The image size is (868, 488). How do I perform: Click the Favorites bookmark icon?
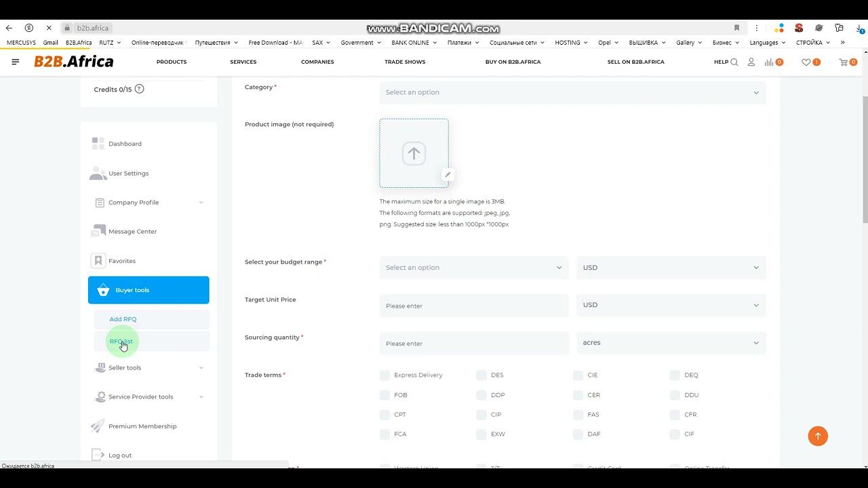98,261
